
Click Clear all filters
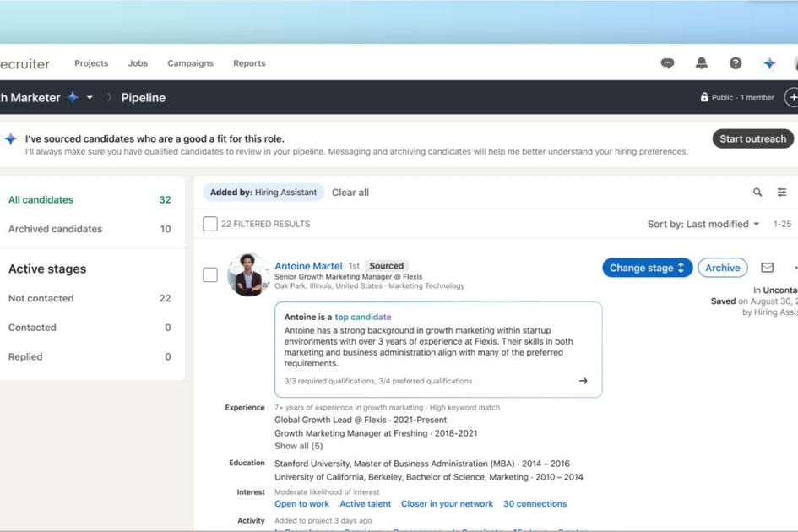click(x=350, y=193)
